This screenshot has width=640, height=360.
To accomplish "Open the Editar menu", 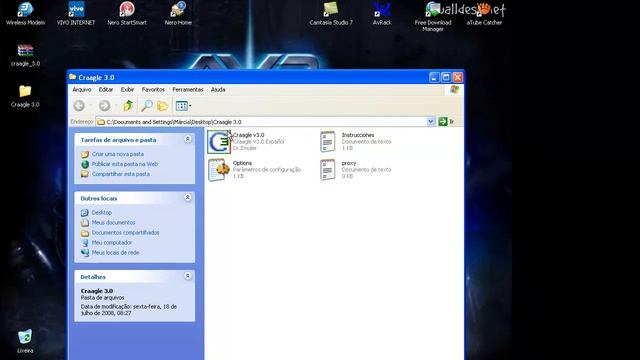I will pos(106,89).
